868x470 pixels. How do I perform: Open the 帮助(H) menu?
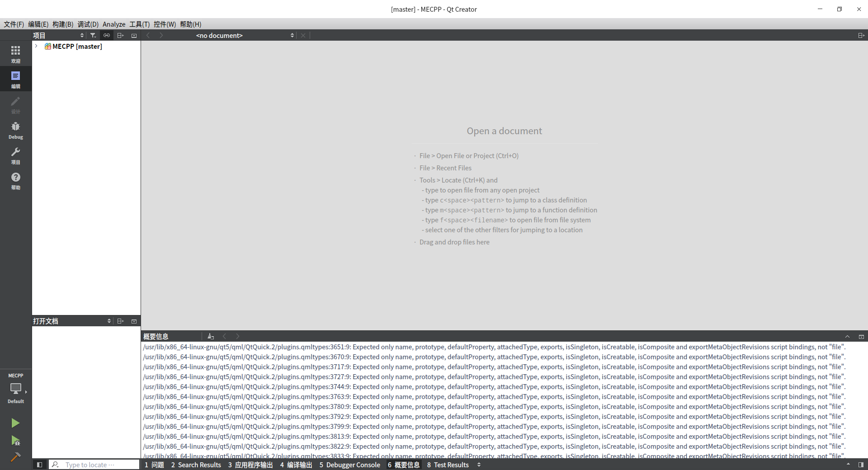191,24
